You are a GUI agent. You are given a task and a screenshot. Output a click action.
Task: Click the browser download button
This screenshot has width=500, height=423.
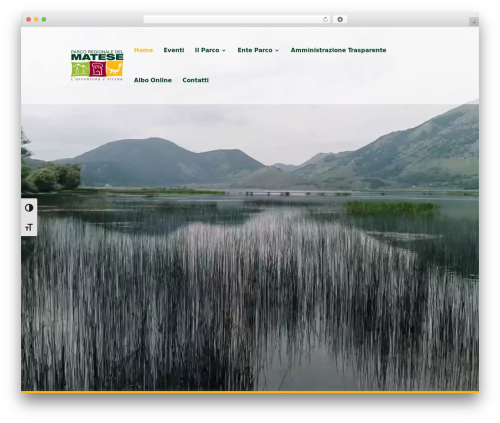click(340, 20)
